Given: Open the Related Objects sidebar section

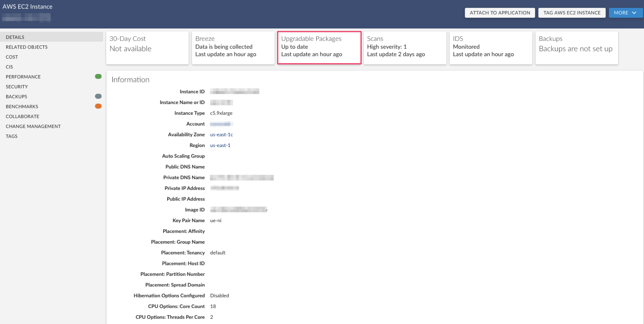Looking at the screenshot, I should coord(26,47).
